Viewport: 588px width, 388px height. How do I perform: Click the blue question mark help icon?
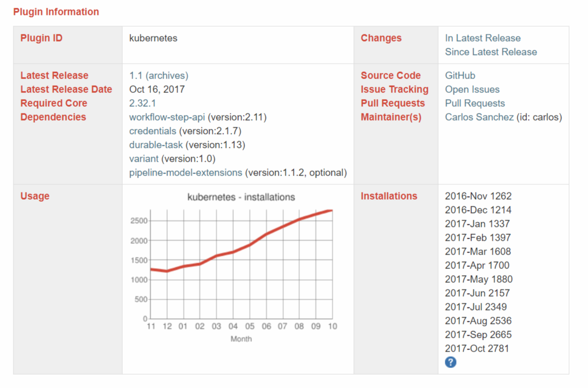click(x=450, y=362)
